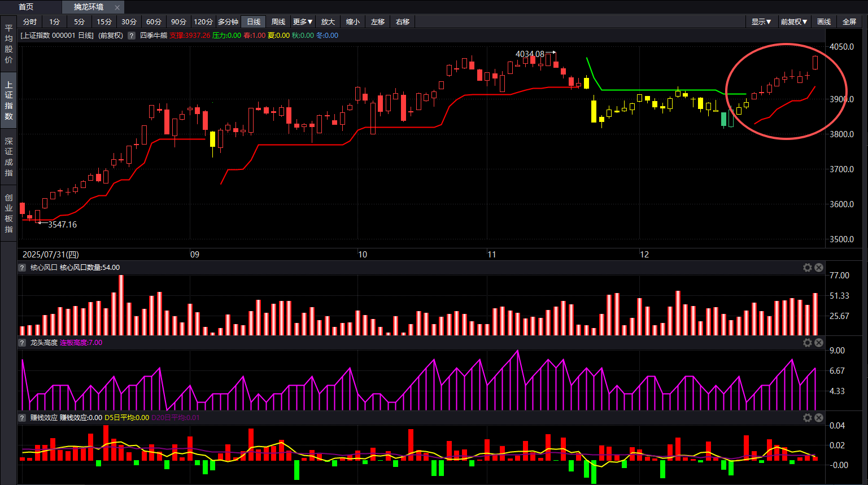Viewport: 868px width, 485px height.
Task: Open settings gear for 核心风口 panel
Action: point(808,268)
